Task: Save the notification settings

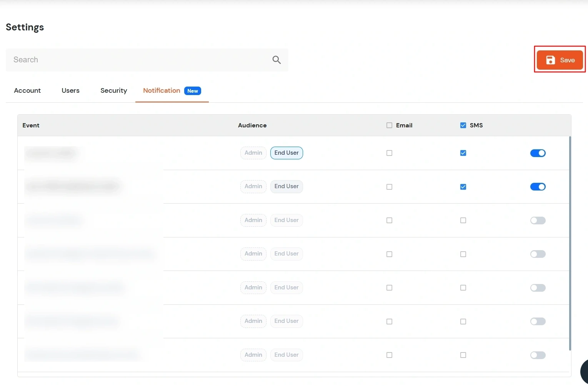Action: (560, 60)
